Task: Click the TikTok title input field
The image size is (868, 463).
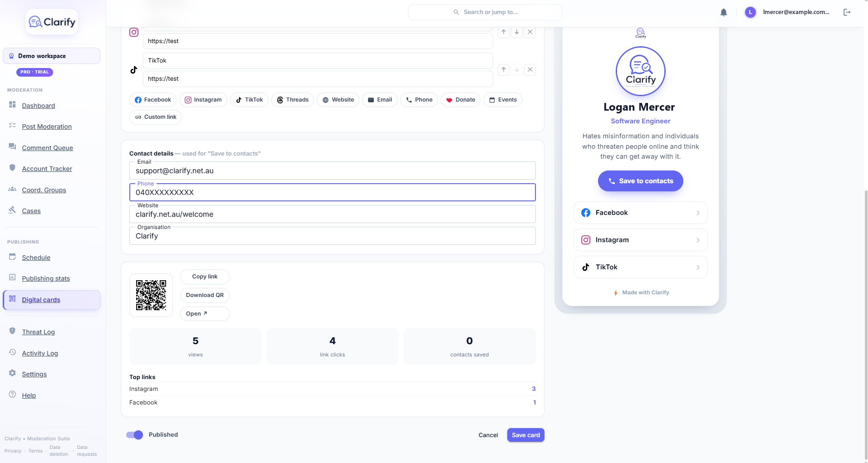Action: pyautogui.click(x=318, y=61)
